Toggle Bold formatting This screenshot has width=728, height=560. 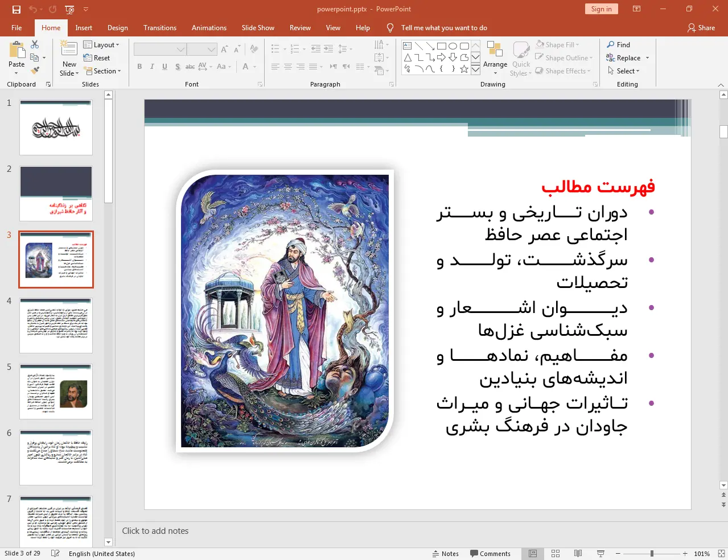pyautogui.click(x=139, y=67)
